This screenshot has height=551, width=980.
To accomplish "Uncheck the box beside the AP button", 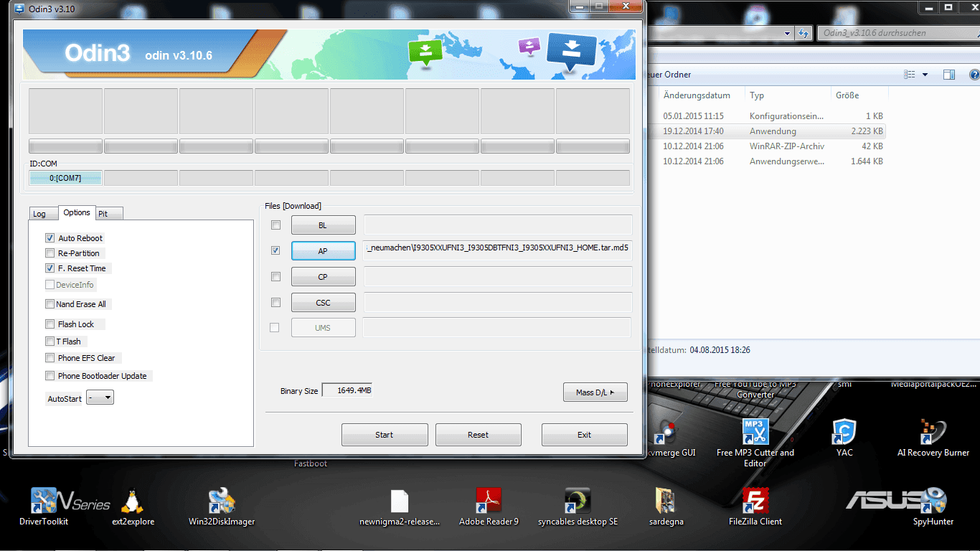I will 275,251.
